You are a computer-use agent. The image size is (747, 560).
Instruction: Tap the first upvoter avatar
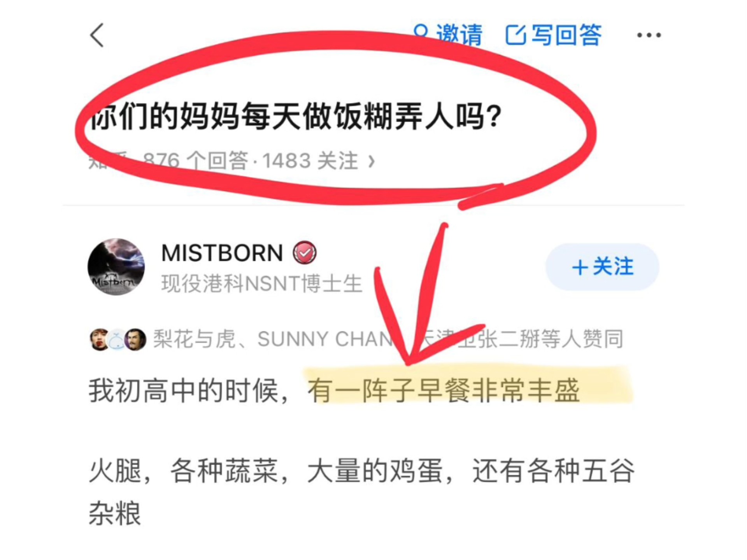tap(100, 339)
